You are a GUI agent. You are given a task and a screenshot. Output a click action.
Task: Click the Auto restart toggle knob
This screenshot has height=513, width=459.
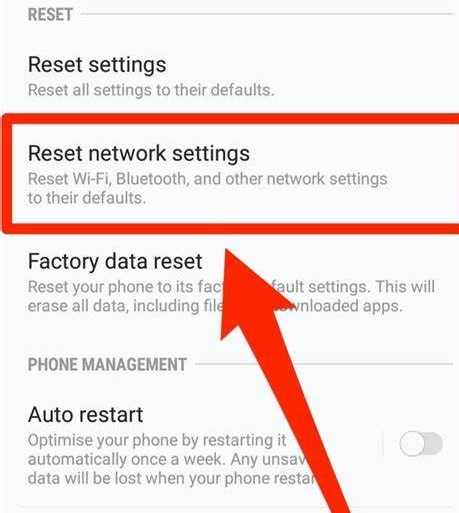[412, 444]
